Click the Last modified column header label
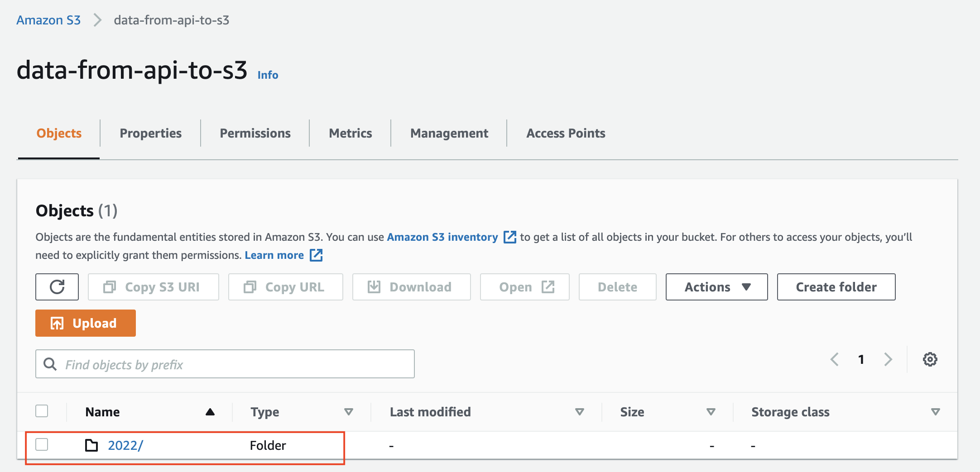The width and height of the screenshot is (980, 472). (430, 412)
